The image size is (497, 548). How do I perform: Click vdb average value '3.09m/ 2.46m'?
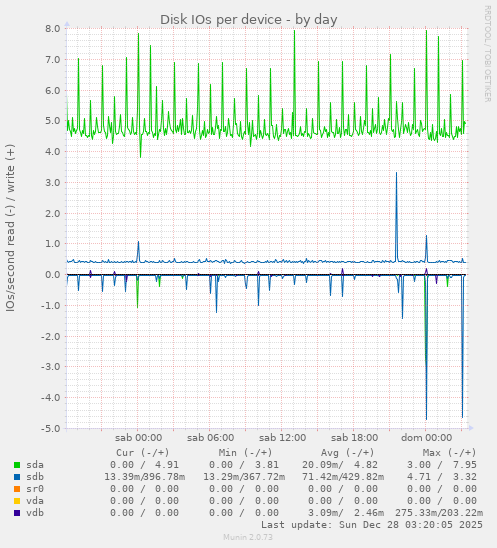(346, 513)
